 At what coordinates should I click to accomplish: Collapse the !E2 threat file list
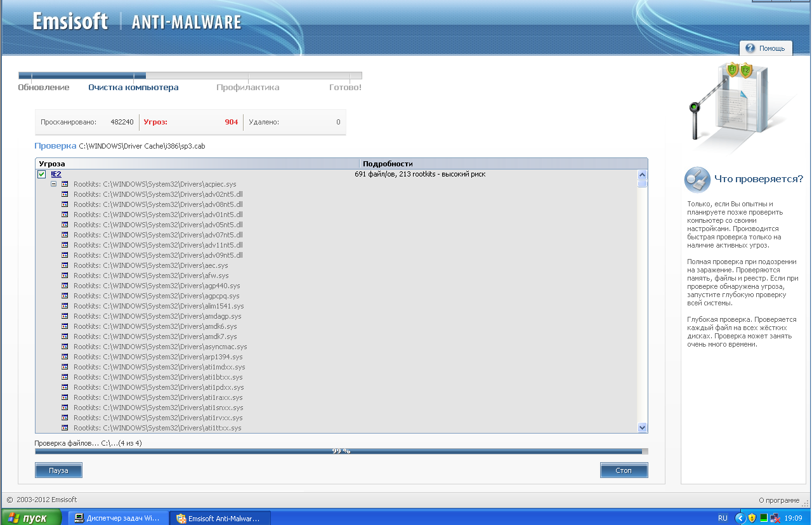[54, 184]
